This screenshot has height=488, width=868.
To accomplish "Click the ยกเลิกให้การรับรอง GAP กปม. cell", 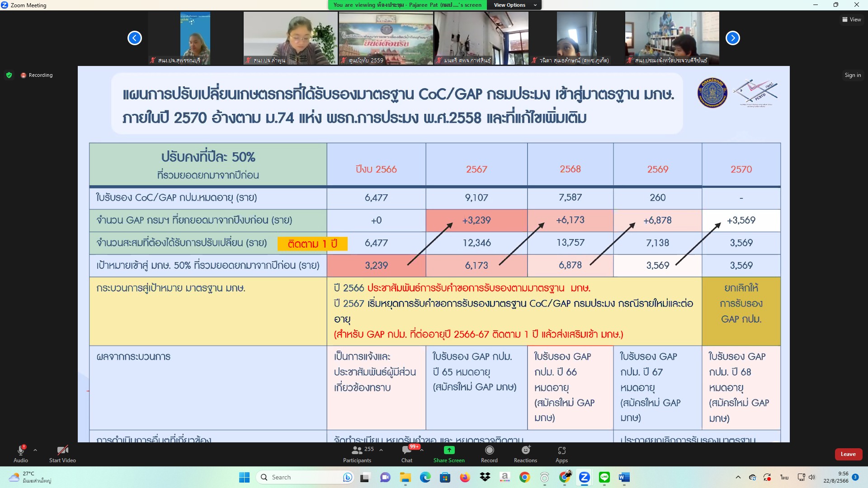I will [741, 311].
